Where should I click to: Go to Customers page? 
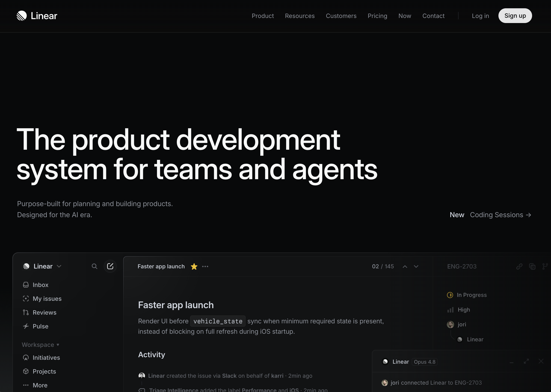[x=341, y=16]
